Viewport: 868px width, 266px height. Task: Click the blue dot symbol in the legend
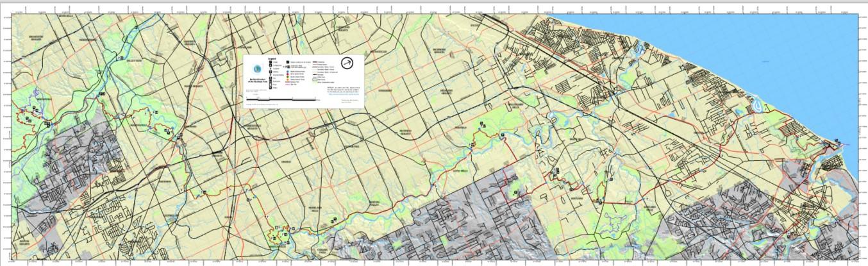(x=287, y=71)
